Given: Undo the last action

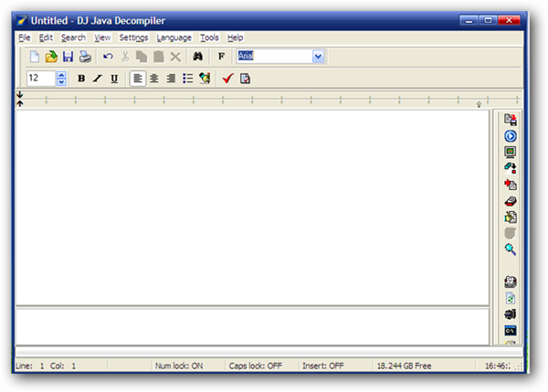Looking at the screenshot, I should coord(108,57).
